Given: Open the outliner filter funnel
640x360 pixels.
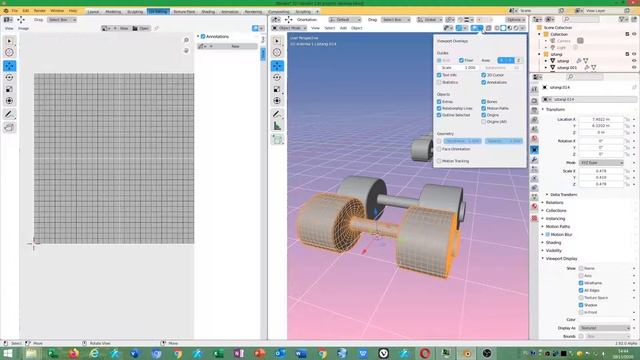Looking at the screenshot, I should (x=622, y=19).
